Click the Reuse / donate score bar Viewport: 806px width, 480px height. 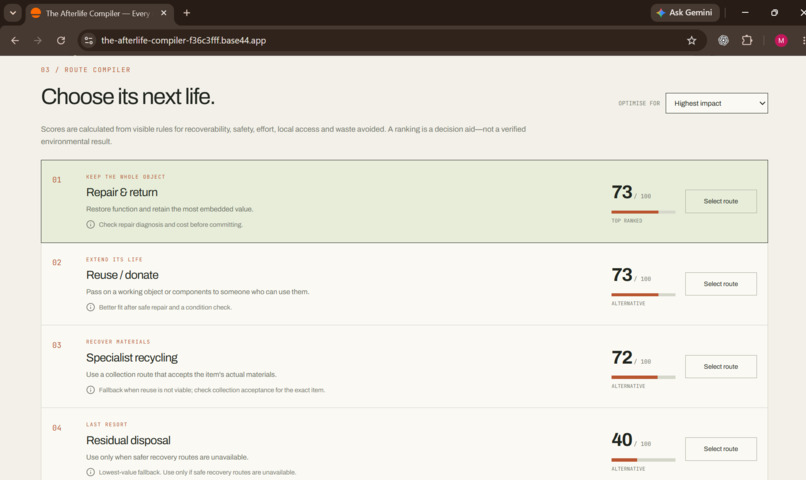[x=643, y=294]
